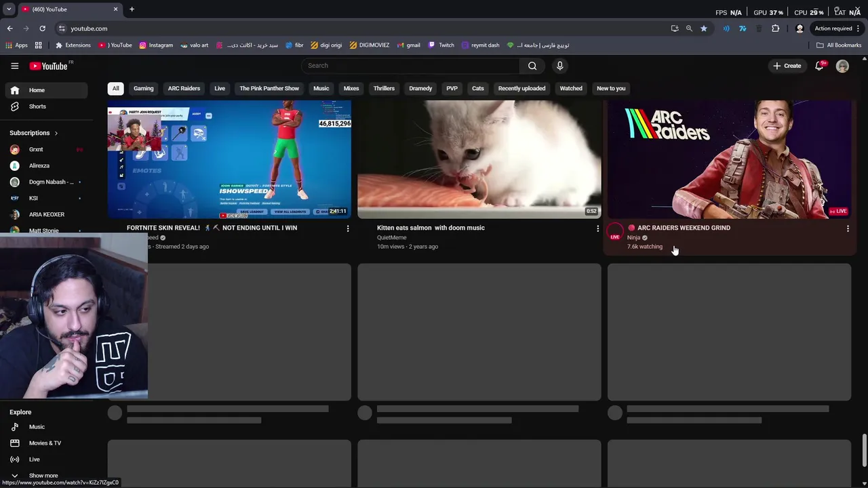868x488 pixels.
Task: Click the search magnifier button
Action: [532, 66]
